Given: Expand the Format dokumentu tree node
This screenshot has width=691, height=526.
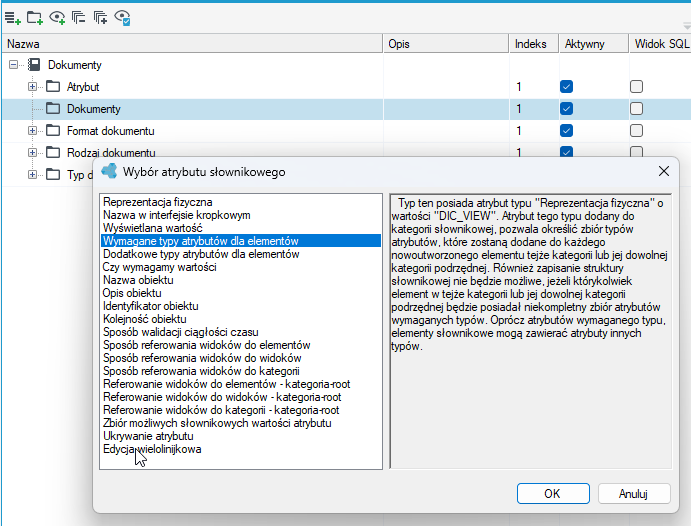Looking at the screenshot, I should point(32,130).
